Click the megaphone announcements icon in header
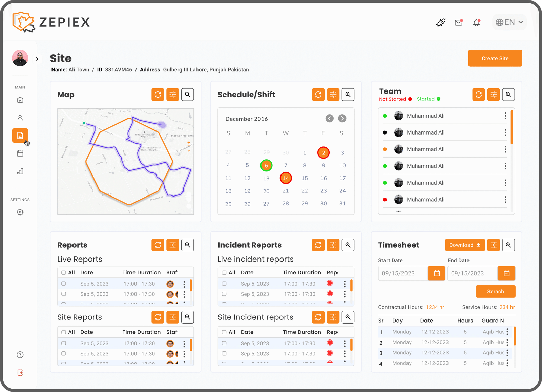 [441, 22]
